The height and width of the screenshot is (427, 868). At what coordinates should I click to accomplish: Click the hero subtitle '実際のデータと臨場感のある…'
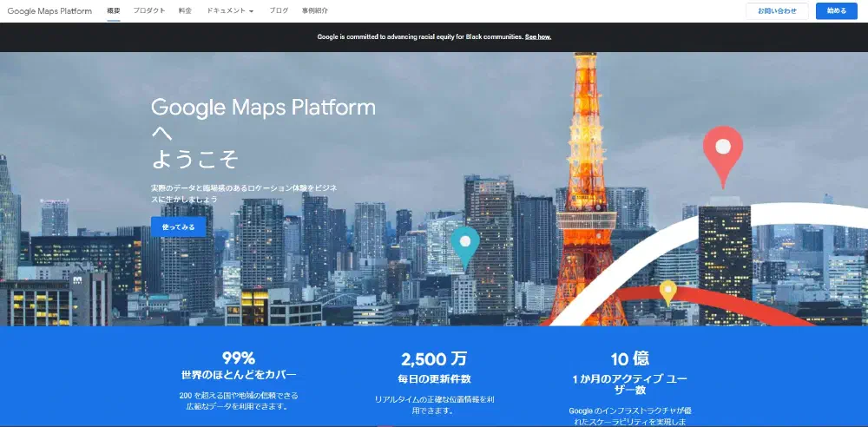[244, 194]
